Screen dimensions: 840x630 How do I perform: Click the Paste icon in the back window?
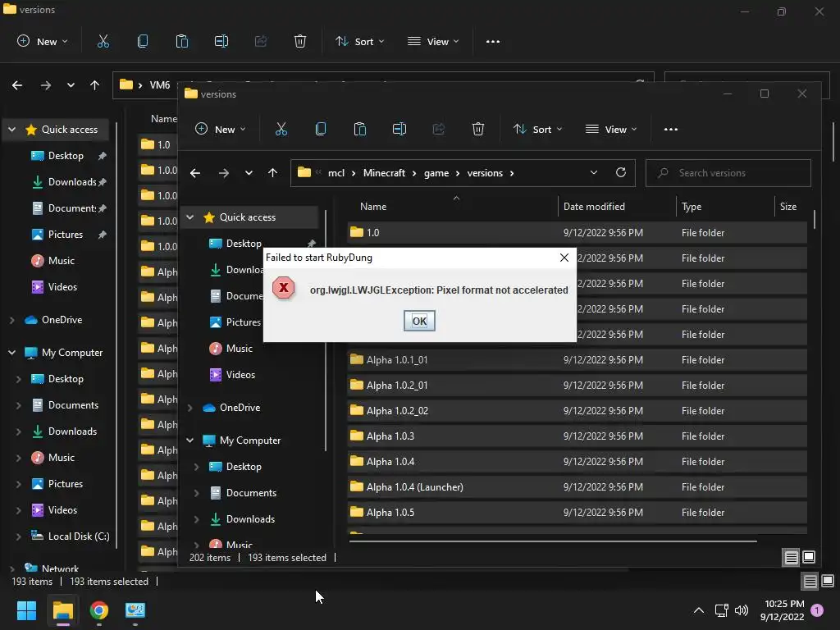coord(182,41)
